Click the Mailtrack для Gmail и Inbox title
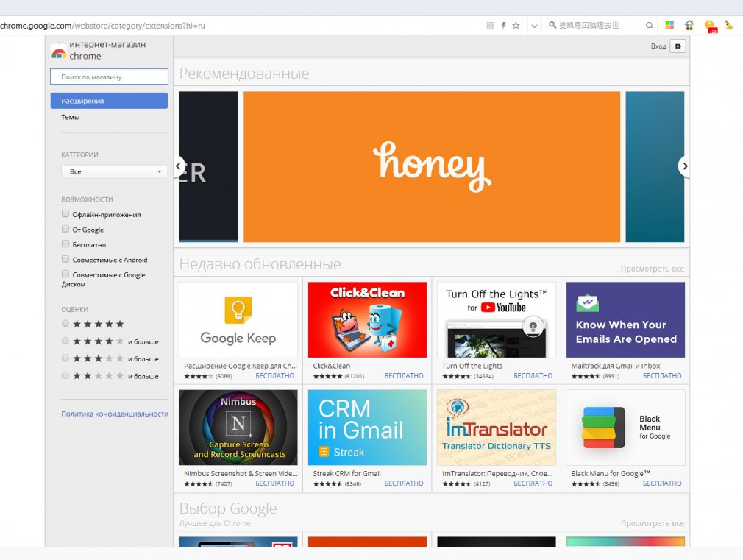This screenshot has width=743, height=560. (x=616, y=366)
